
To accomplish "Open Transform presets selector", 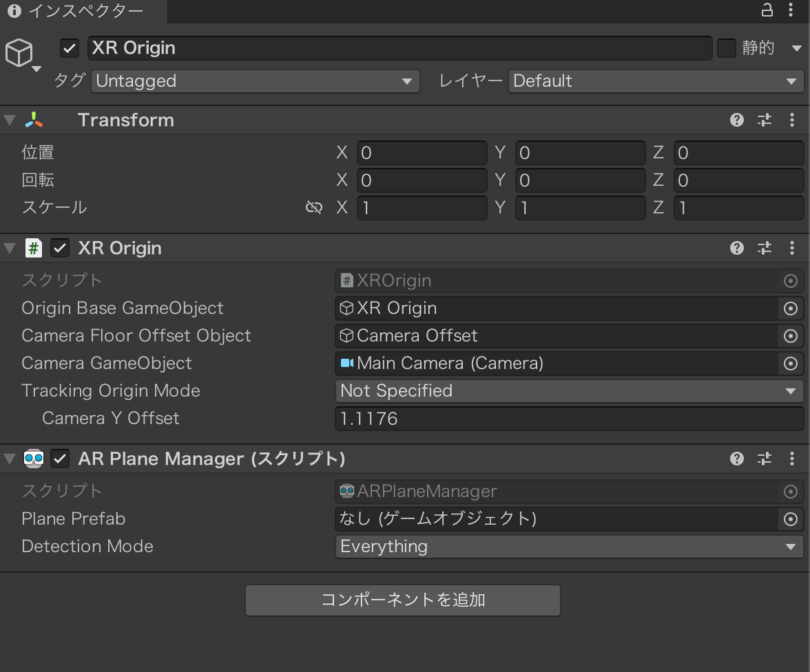I will (765, 120).
